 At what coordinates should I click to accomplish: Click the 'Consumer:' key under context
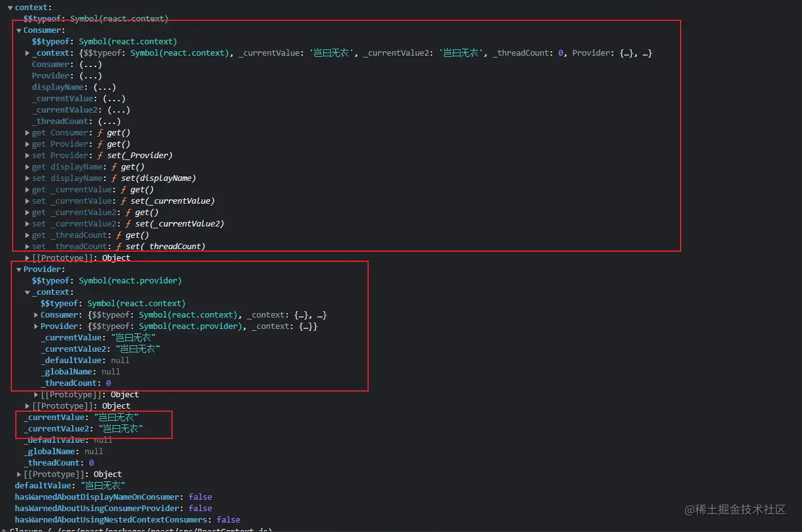point(44,30)
